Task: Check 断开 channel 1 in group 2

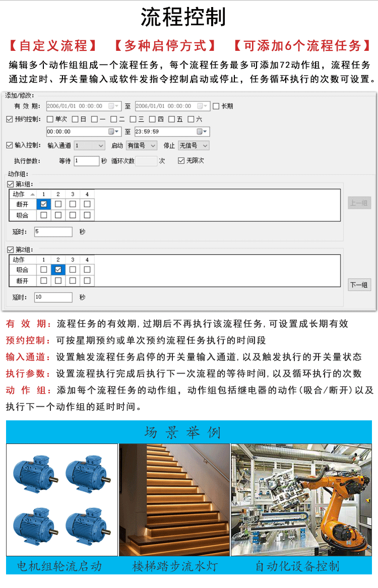Action: coord(43,280)
